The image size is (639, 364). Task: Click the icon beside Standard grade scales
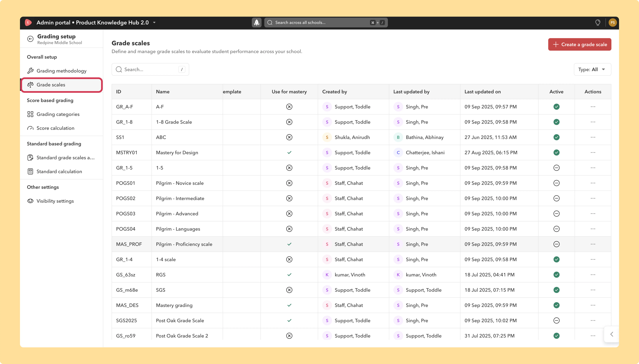[30, 157]
